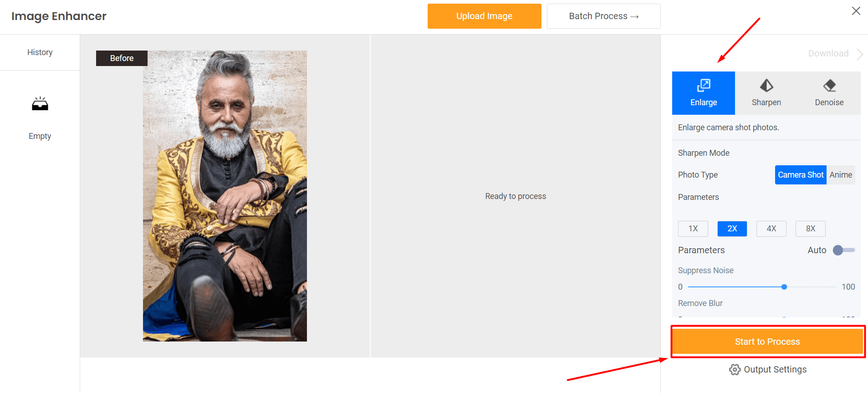
Task: Click Start to Process button
Action: pos(767,342)
